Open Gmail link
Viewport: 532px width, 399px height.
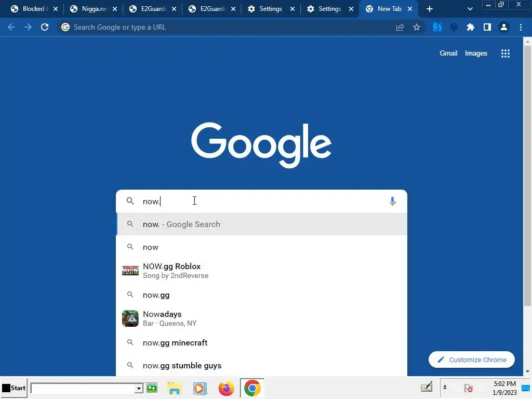click(448, 54)
